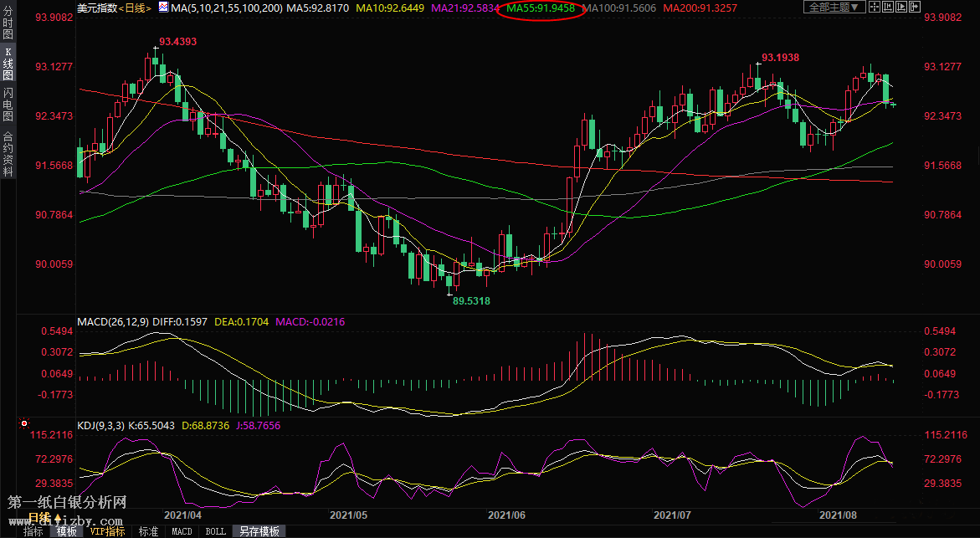The image size is (980, 538).
Task: Open 合约资料 in the left sidebar
Action: (x=8, y=153)
